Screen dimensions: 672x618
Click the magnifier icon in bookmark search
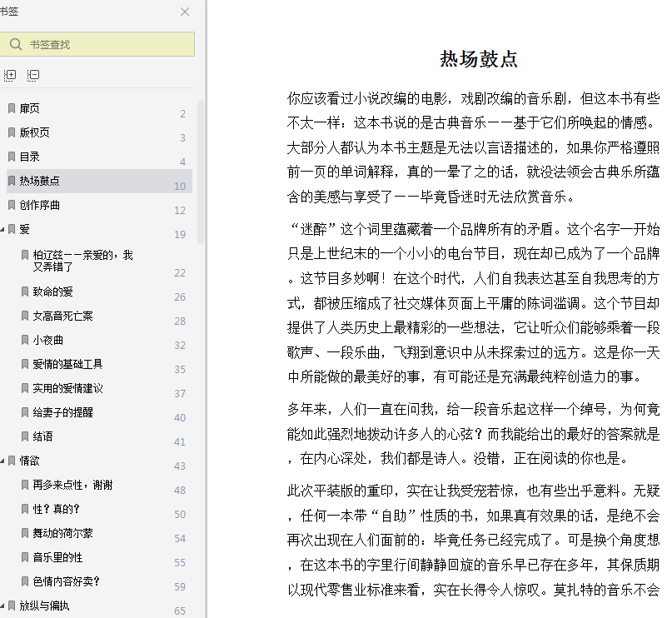[16, 44]
